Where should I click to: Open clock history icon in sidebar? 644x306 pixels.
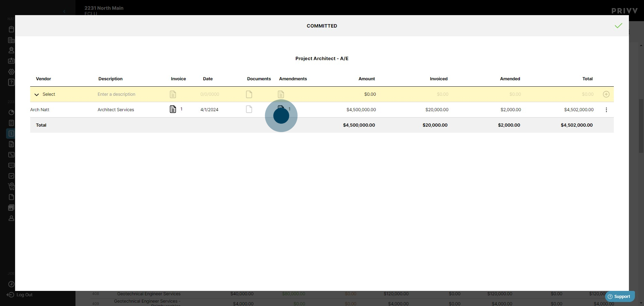pyautogui.click(x=11, y=284)
